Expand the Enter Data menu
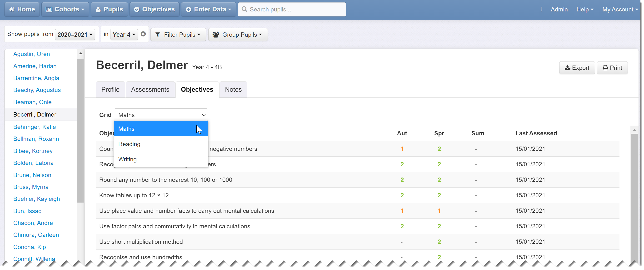Screen dimensions: 644x270 point(209,9)
